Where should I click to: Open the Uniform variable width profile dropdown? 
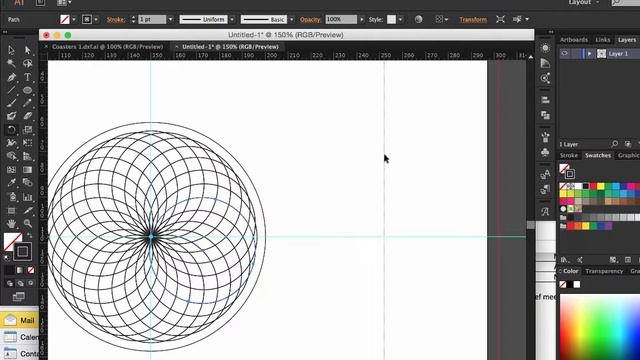coord(232,19)
